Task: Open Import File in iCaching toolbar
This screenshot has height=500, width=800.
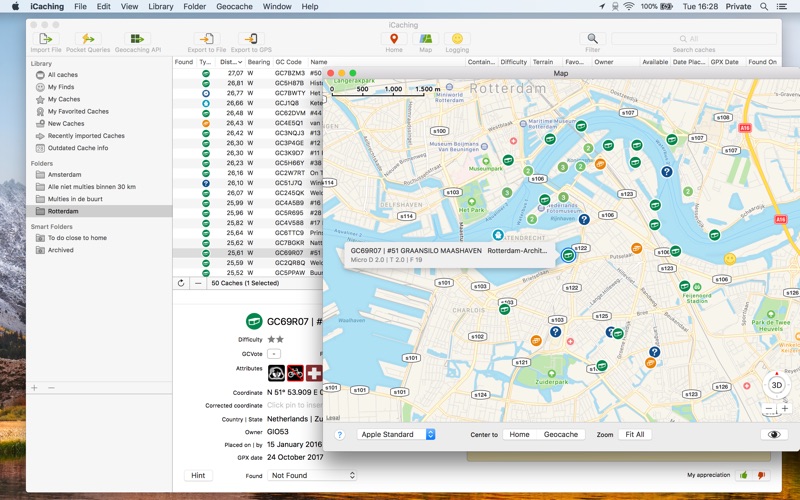Action: (x=45, y=39)
